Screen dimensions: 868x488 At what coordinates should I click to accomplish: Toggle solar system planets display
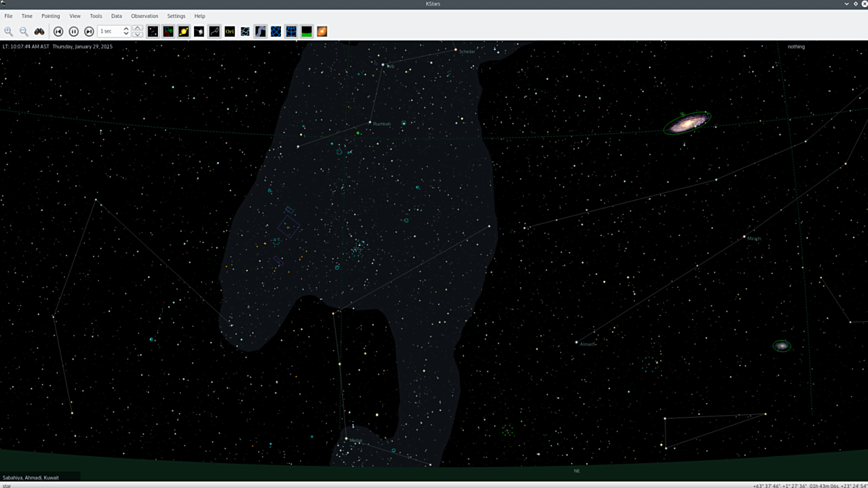tap(184, 31)
